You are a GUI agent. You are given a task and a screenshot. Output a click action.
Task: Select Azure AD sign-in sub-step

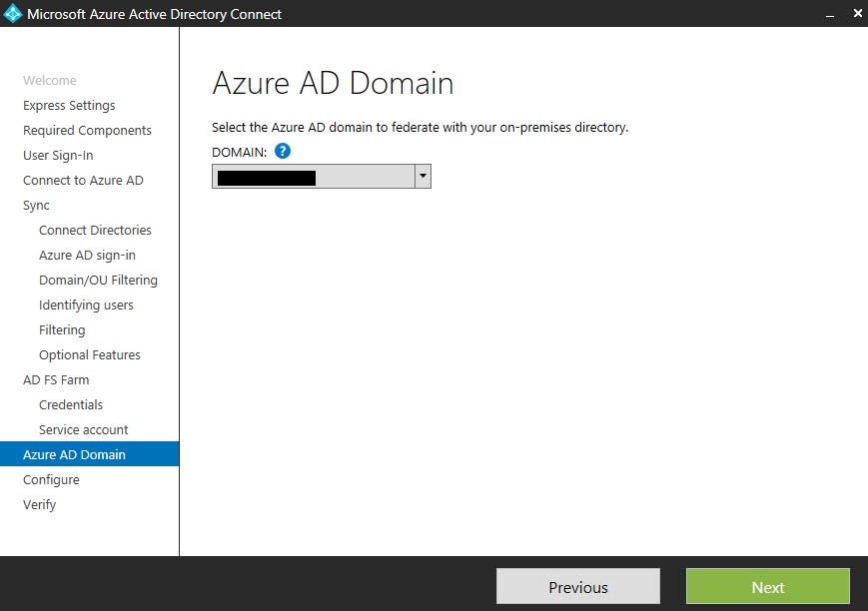(87, 256)
